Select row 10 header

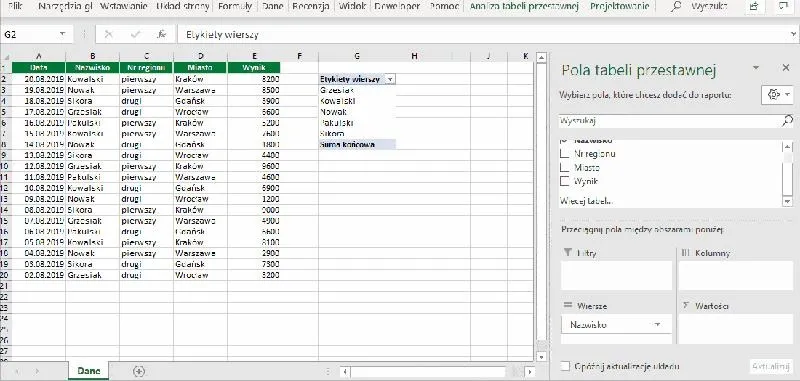point(5,166)
